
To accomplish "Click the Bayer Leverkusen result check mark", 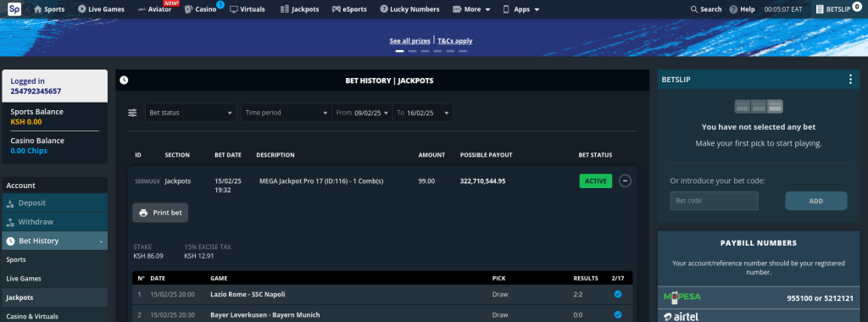I will point(618,315).
